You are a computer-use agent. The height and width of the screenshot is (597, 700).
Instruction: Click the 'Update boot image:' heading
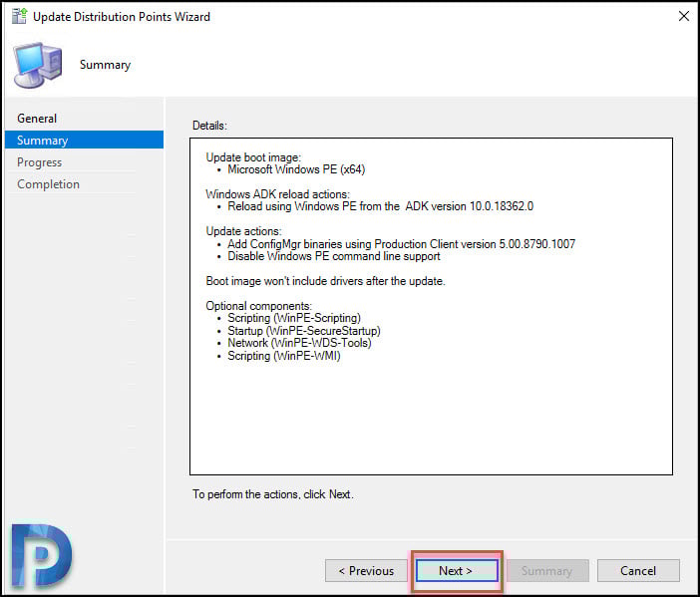[253, 157]
